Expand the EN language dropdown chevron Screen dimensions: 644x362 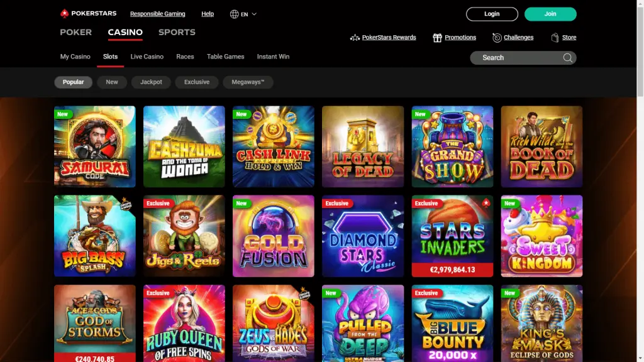coord(254,14)
